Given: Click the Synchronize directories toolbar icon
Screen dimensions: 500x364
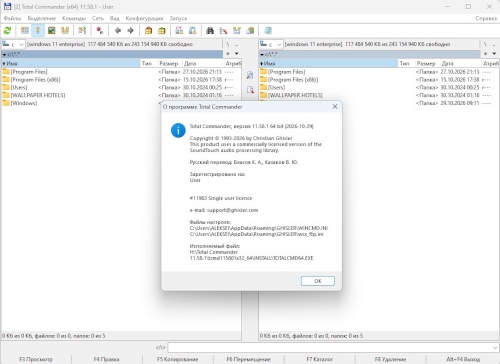Looking at the screenshot, I should [x=237, y=31].
